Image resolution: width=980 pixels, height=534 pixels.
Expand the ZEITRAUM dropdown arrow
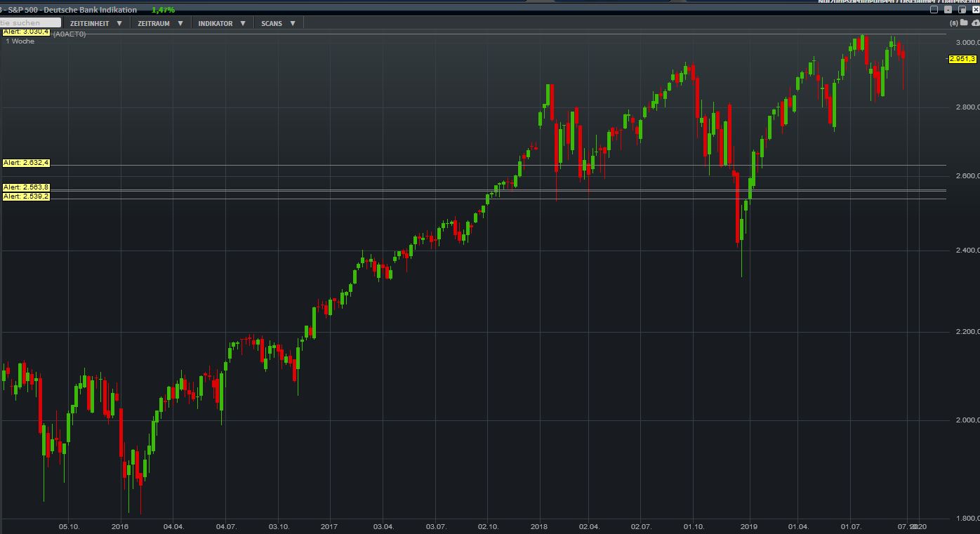click(x=181, y=22)
